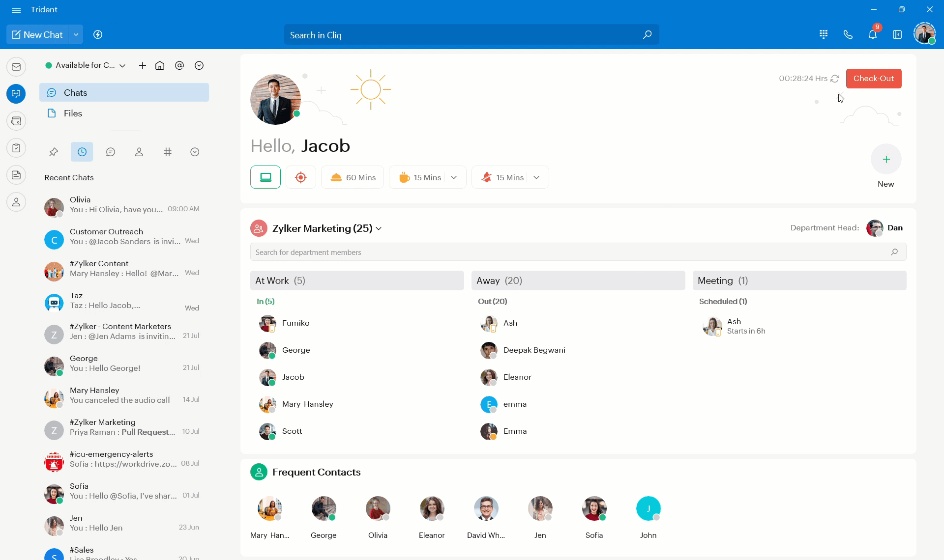Image resolution: width=944 pixels, height=560 pixels.
Task: Expand Zylker Marketing department dropdown
Action: (x=379, y=229)
